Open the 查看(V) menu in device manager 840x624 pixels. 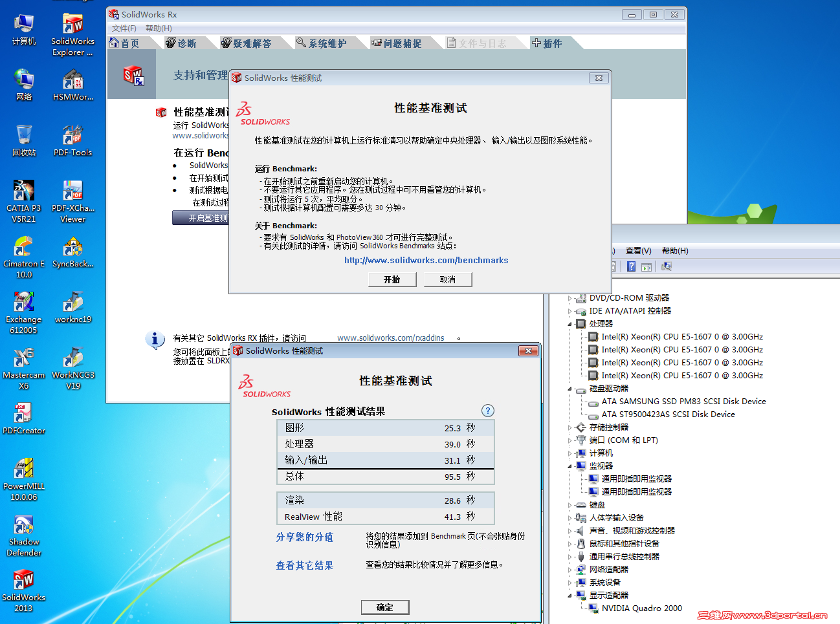pos(638,251)
